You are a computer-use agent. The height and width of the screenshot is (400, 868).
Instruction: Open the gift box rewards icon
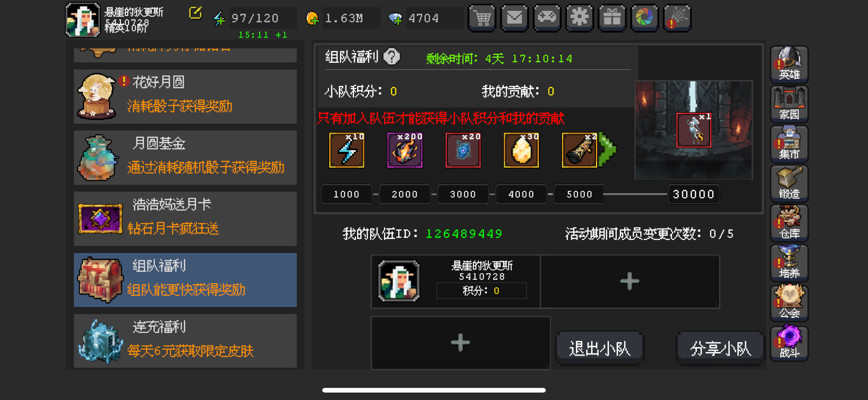[612, 18]
